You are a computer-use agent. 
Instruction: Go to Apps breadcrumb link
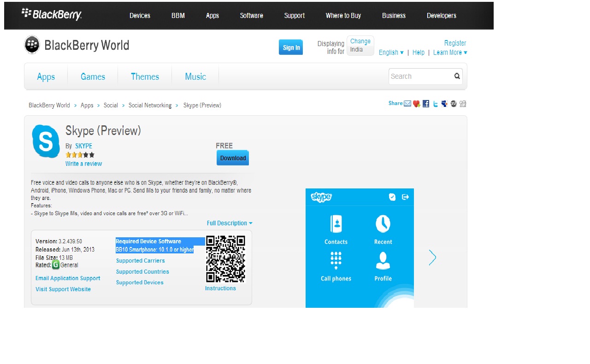point(87,106)
